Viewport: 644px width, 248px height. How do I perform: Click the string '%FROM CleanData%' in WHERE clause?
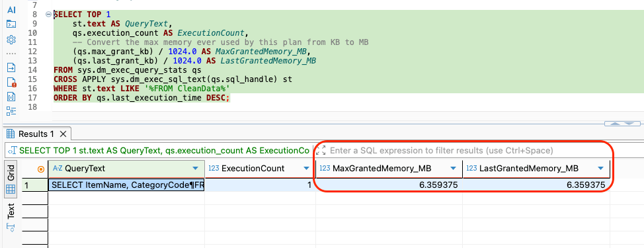(186, 89)
